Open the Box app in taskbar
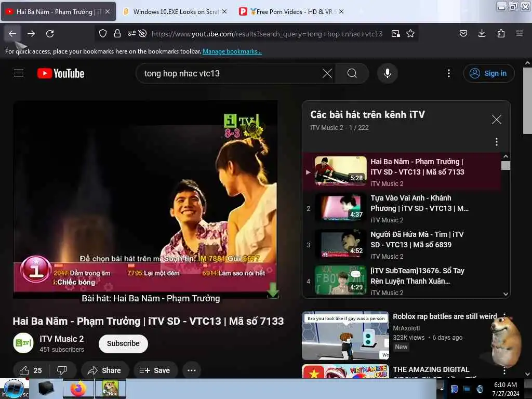 (110, 389)
